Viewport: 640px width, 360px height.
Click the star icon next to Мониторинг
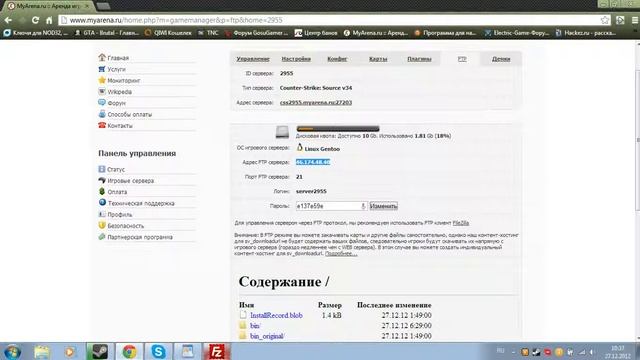click(x=102, y=80)
